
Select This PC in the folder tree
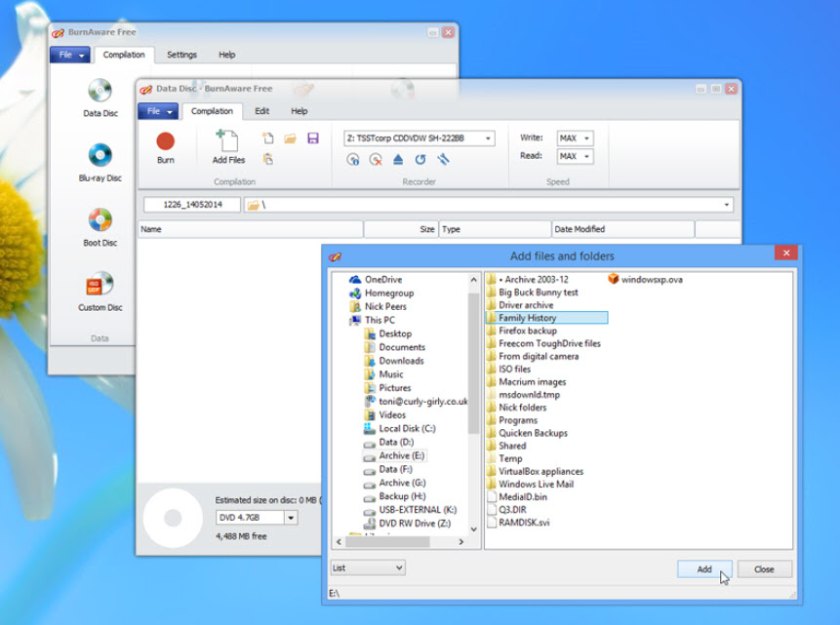pyautogui.click(x=373, y=320)
